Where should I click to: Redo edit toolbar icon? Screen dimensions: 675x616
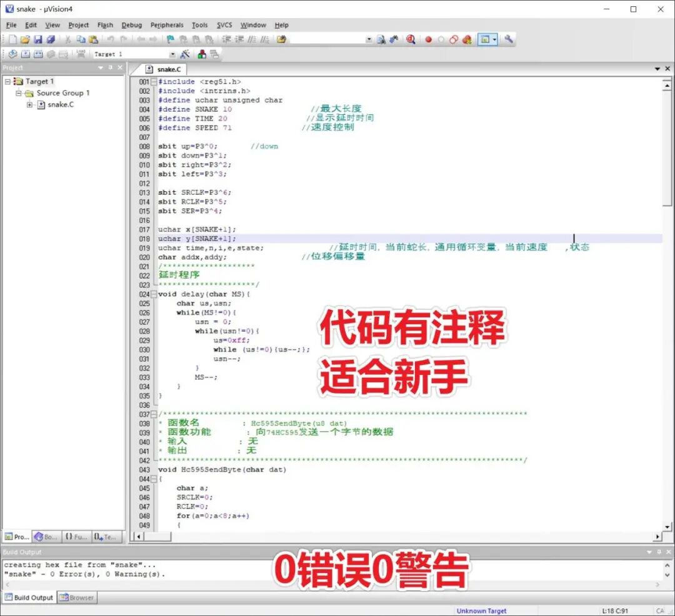pyautogui.click(x=124, y=39)
